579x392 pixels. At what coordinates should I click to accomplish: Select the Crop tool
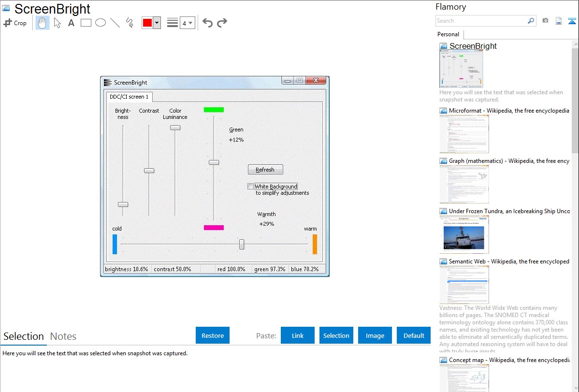(x=15, y=23)
